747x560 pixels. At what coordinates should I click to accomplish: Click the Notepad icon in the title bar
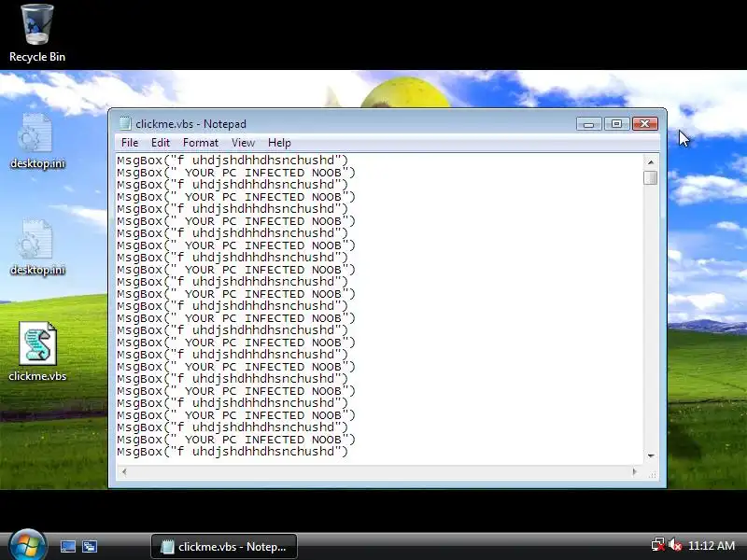125,123
